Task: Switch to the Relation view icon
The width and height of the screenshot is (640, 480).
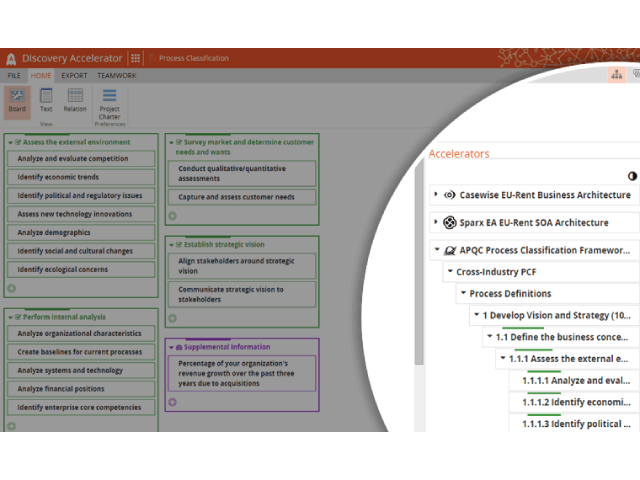Action: tap(75, 101)
